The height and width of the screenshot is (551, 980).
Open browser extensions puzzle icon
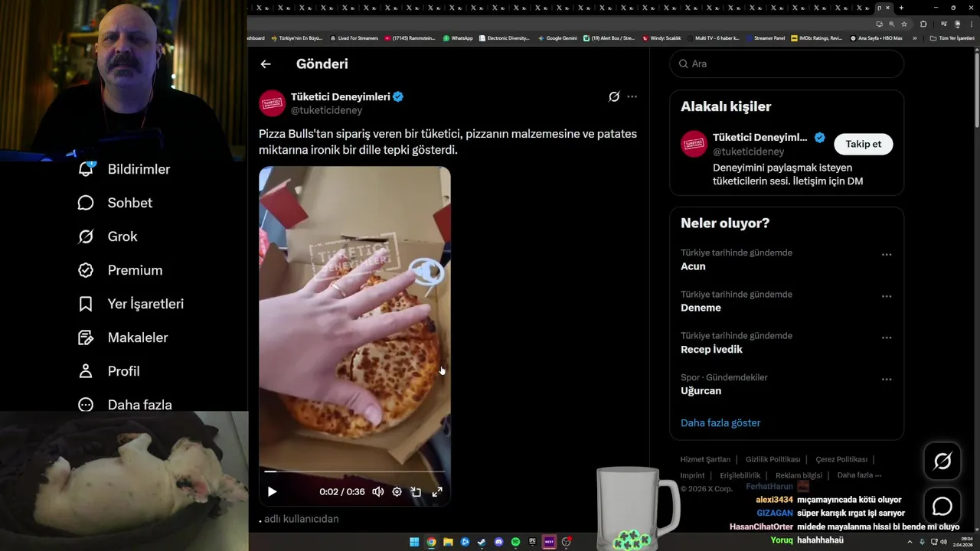pyautogui.click(x=923, y=24)
